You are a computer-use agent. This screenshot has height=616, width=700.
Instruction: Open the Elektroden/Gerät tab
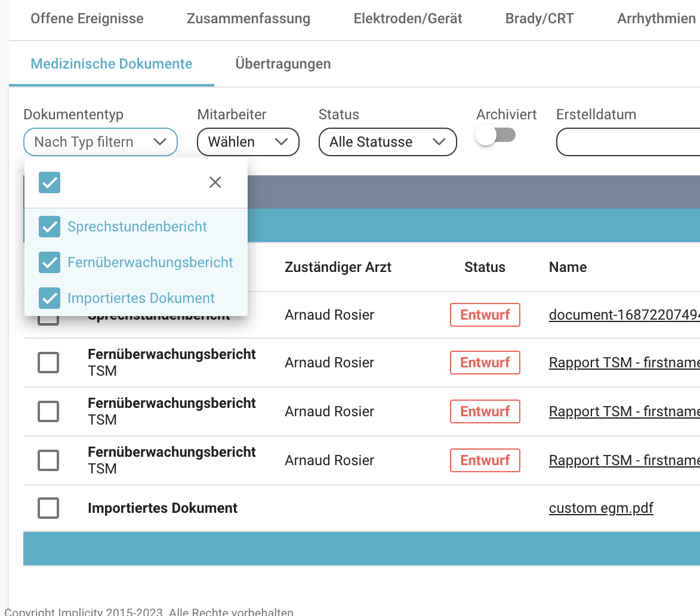[408, 18]
